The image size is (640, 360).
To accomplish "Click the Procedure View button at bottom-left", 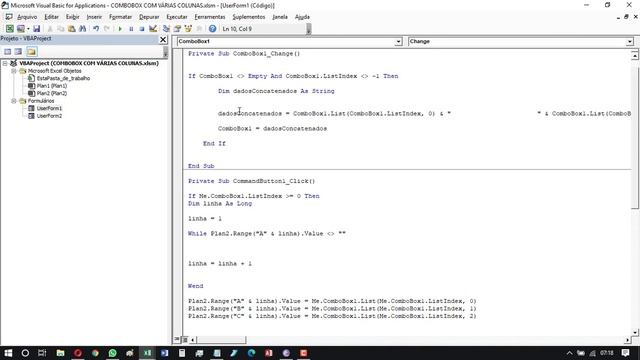I will (x=177, y=339).
